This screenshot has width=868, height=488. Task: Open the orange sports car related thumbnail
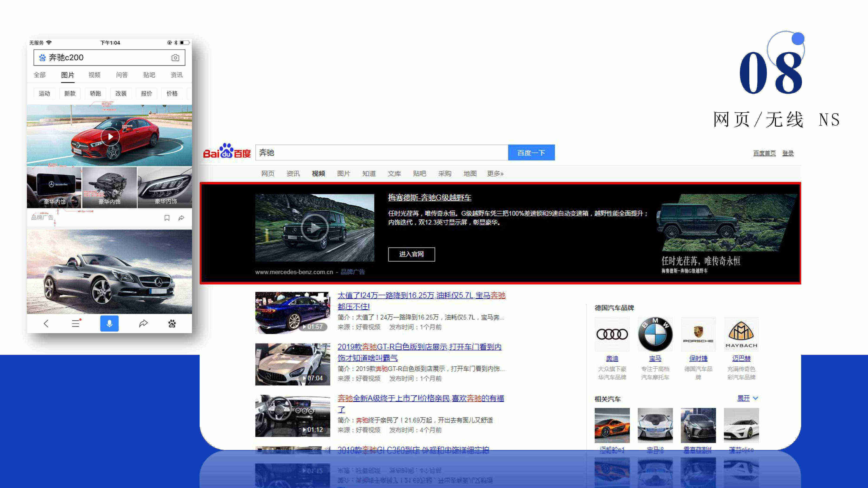point(612,425)
